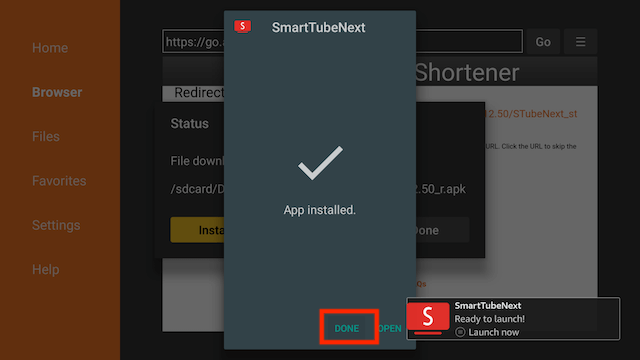The image size is (640, 360).
Task: Click the 'Status' heading text
Action: point(189,124)
